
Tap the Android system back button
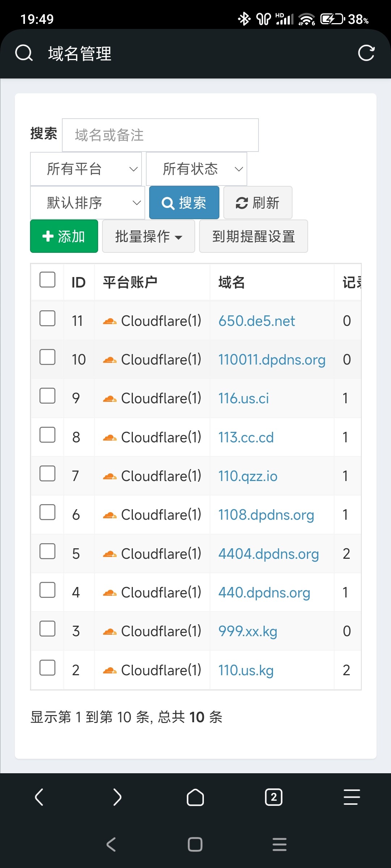111,844
